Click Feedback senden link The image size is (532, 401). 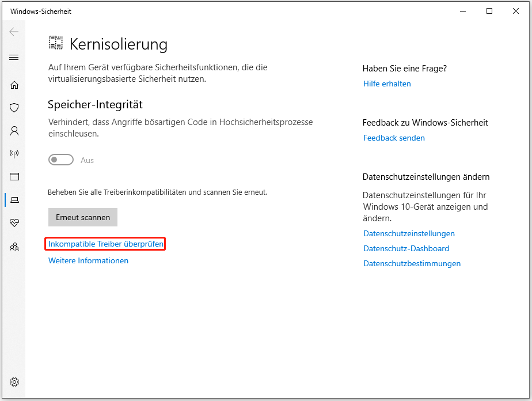pyautogui.click(x=394, y=138)
